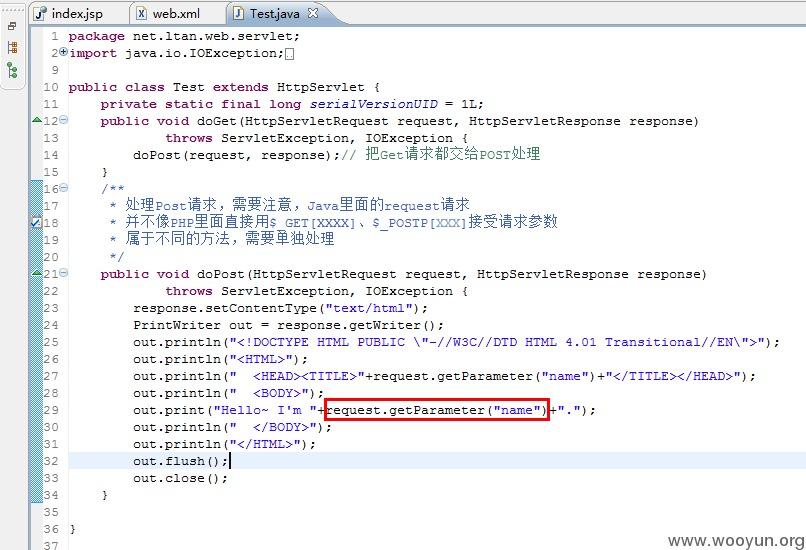Viewport: 806px width, 550px height.
Task: Switch to the web.xml editor tab
Action: point(176,13)
